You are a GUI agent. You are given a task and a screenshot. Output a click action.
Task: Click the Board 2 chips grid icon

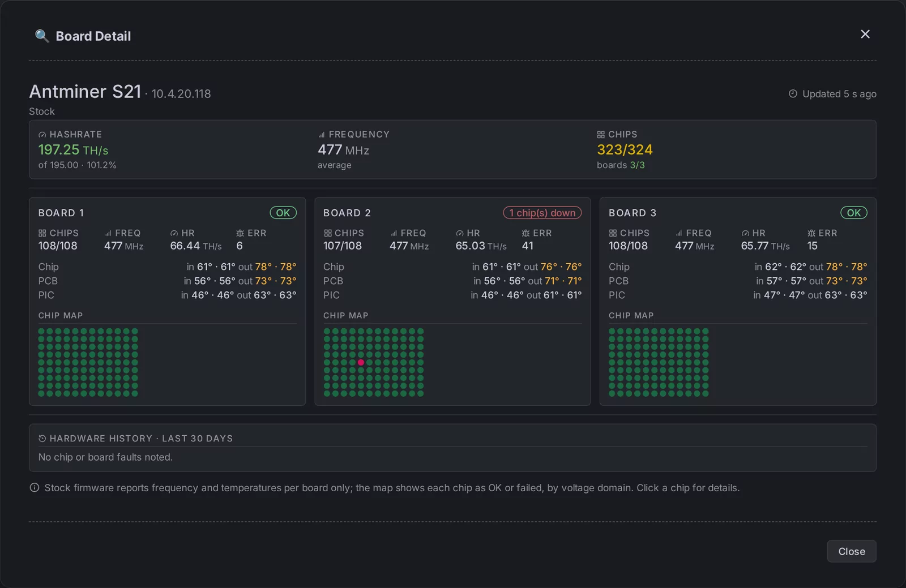tap(327, 233)
